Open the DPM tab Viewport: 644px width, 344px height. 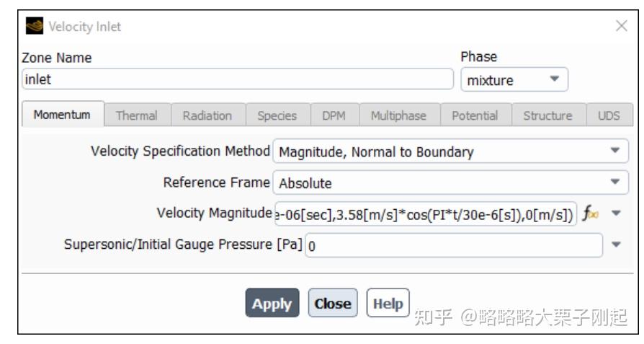(334, 115)
